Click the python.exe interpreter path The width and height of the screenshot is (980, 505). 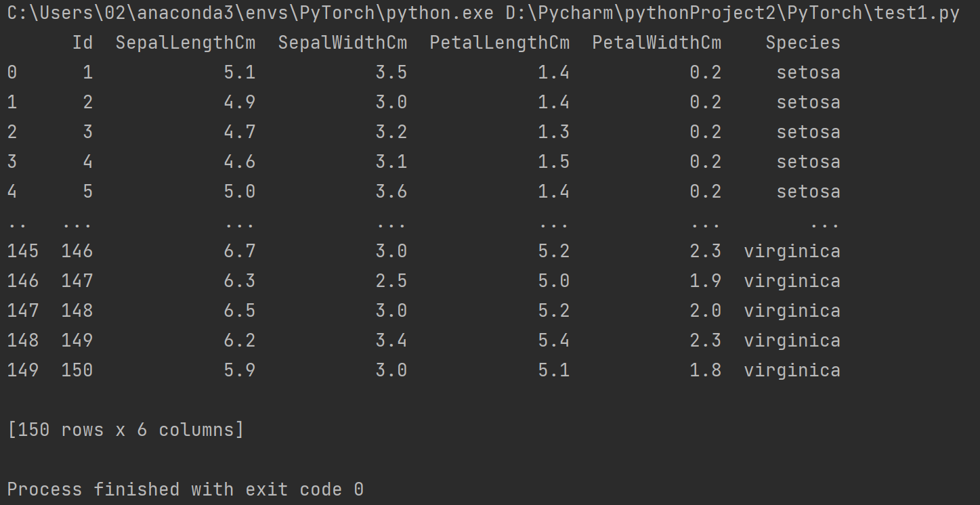click(251, 14)
